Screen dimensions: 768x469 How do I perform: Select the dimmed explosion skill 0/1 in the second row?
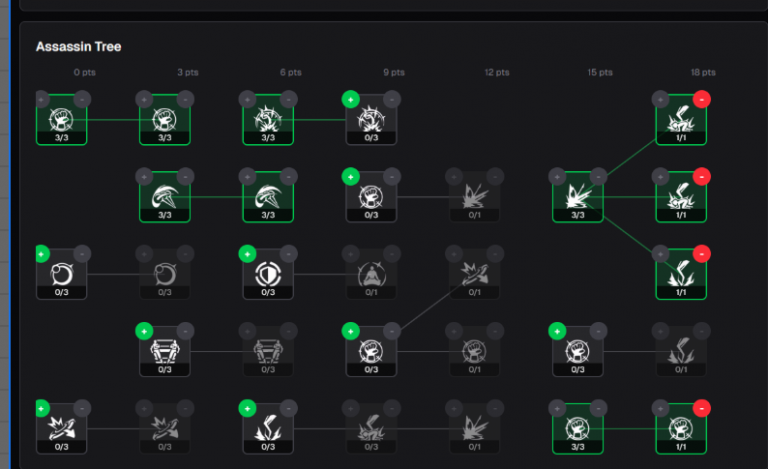[475, 197]
